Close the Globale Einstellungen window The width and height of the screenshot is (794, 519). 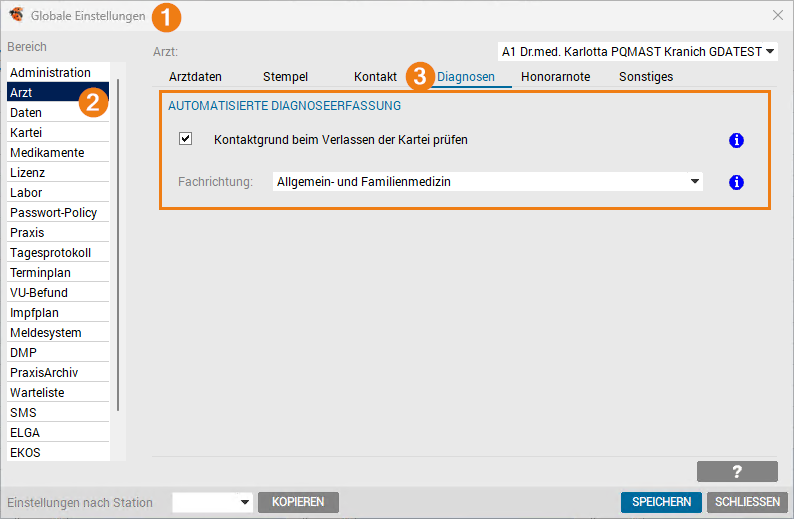point(778,16)
